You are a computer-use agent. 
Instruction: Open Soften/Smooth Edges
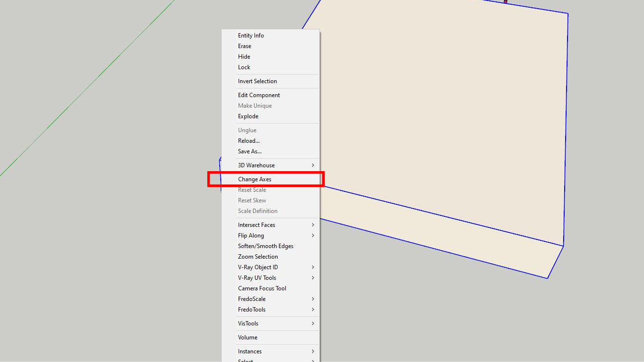[x=265, y=246]
